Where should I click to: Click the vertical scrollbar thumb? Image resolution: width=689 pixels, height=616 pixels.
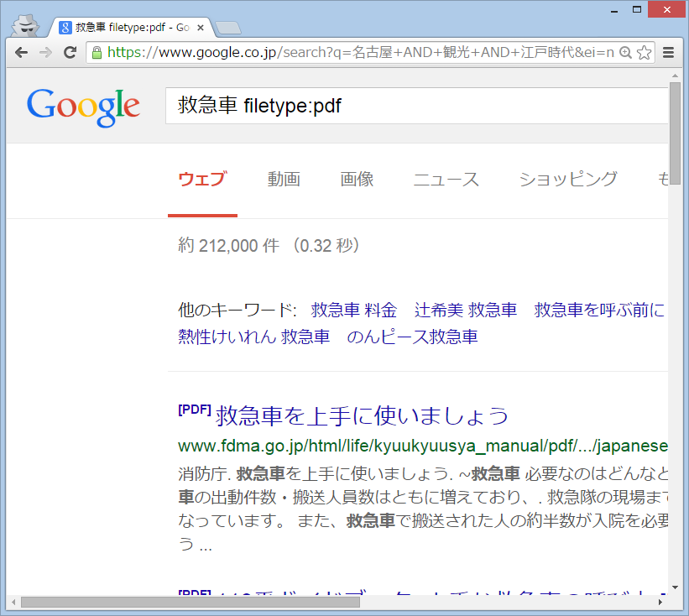click(675, 133)
